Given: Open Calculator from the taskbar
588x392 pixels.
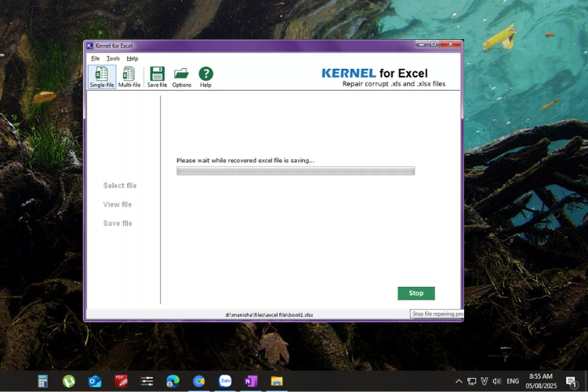Looking at the screenshot, I should (x=43, y=382).
